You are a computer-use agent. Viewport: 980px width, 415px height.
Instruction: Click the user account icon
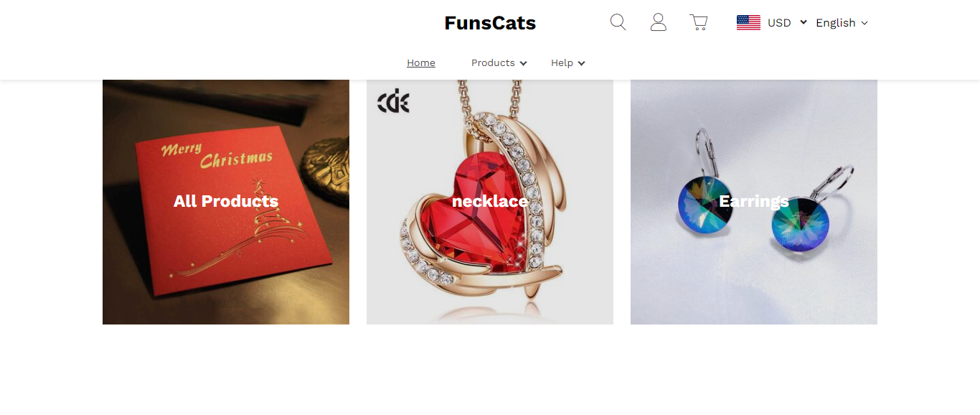point(658,22)
